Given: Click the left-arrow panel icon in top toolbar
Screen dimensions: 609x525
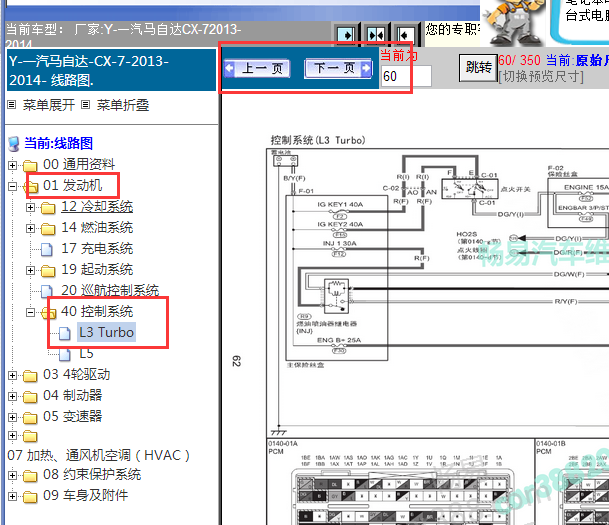Looking at the screenshot, I should (405, 35).
